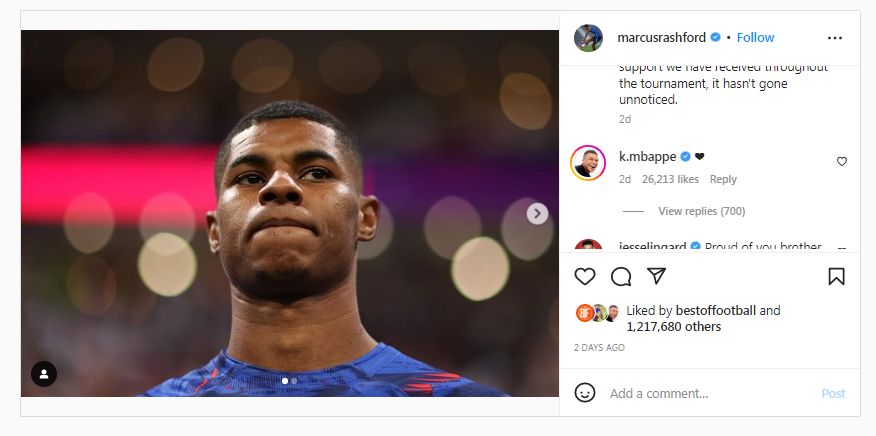Click the small liker avatars beside Liked by

(598, 313)
